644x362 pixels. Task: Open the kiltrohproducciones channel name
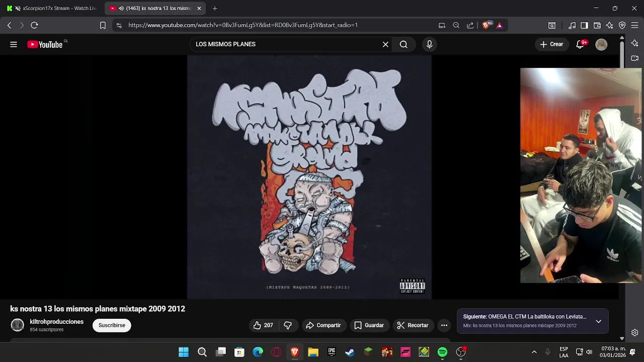point(57,322)
